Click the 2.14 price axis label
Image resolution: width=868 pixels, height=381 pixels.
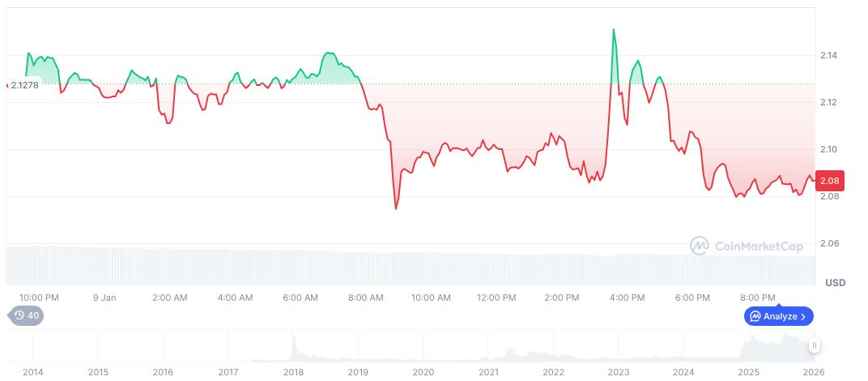click(828, 55)
